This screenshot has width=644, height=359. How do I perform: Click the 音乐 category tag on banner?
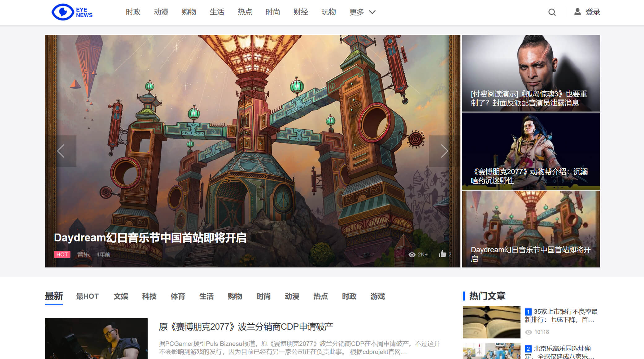[x=83, y=254]
